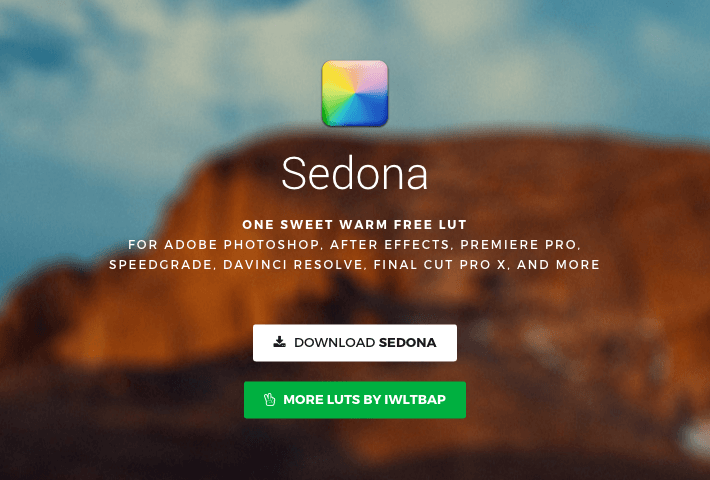
Task: Click the peace hand icon
Action: click(x=269, y=399)
